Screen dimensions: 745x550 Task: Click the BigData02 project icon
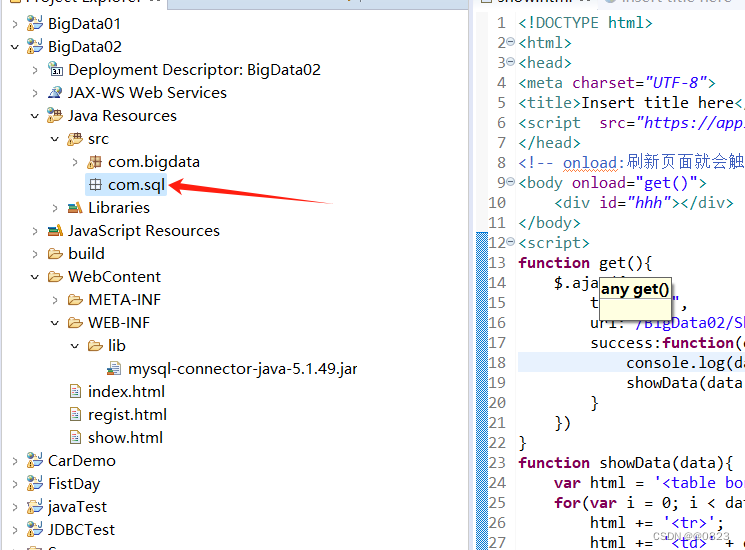[x=35, y=46]
